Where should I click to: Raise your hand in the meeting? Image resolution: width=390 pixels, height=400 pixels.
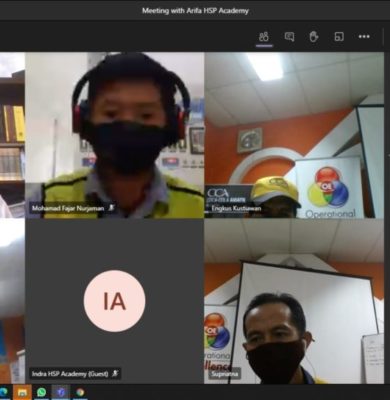coord(314,36)
